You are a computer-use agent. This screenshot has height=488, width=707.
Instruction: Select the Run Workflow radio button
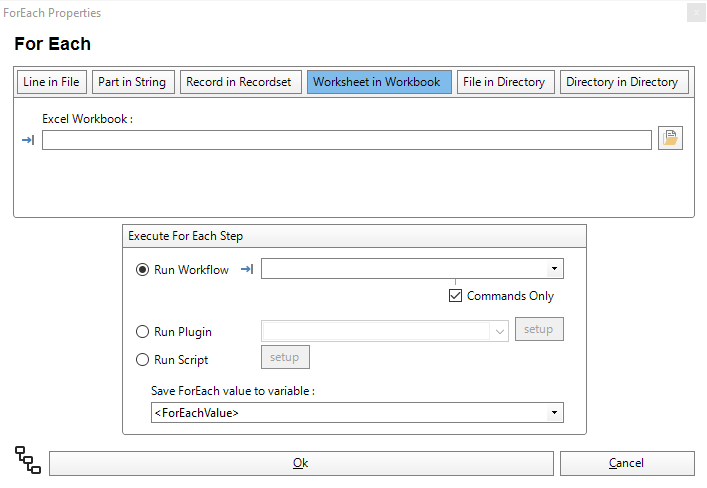(142, 270)
